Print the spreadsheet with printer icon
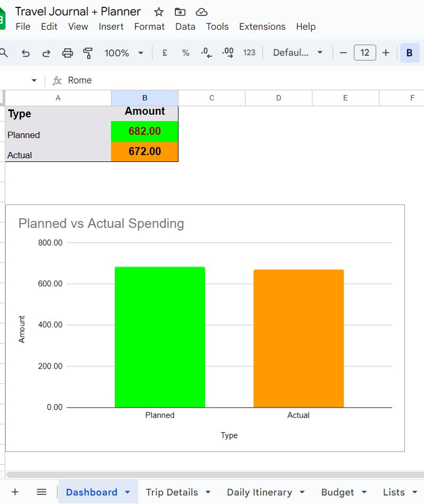The image size is (424, 504). [x=67, y=53]
